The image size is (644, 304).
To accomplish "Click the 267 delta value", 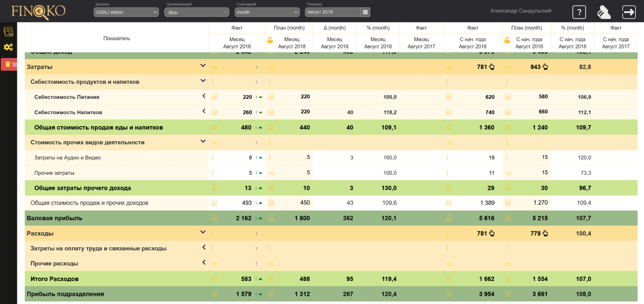I will tap(348, 294).
